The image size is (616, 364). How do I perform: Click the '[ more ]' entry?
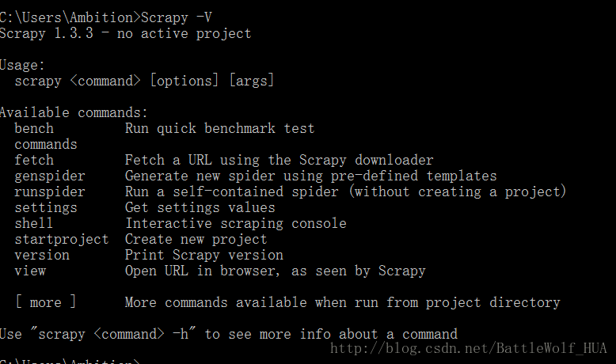(46, 302)
